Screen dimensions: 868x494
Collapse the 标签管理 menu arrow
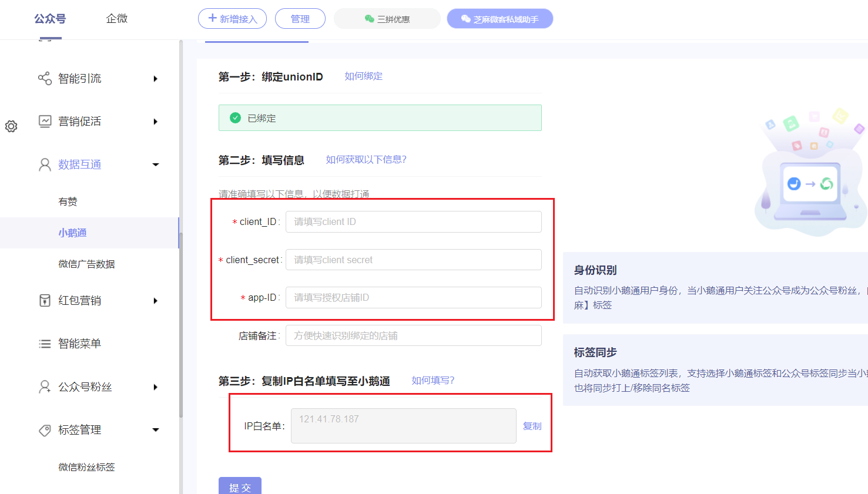coord(156,430)
